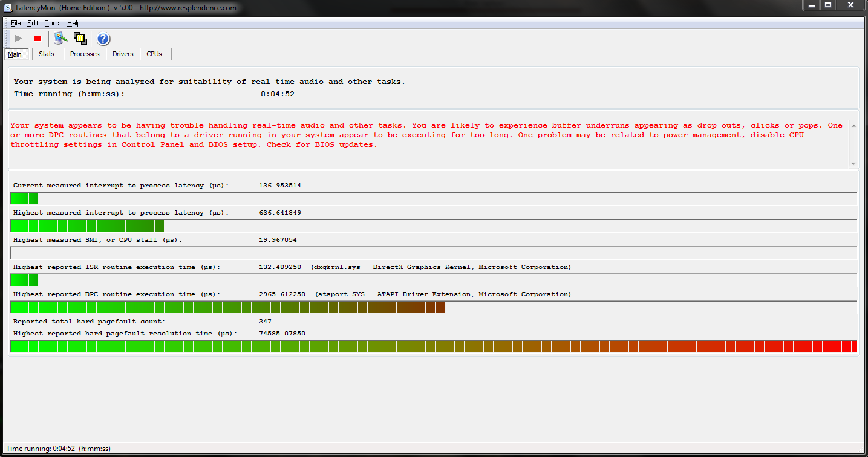Click the 636.641849 highest latency value
The width and height of the screenshot is (868, 457).
[x=280, y=213]
